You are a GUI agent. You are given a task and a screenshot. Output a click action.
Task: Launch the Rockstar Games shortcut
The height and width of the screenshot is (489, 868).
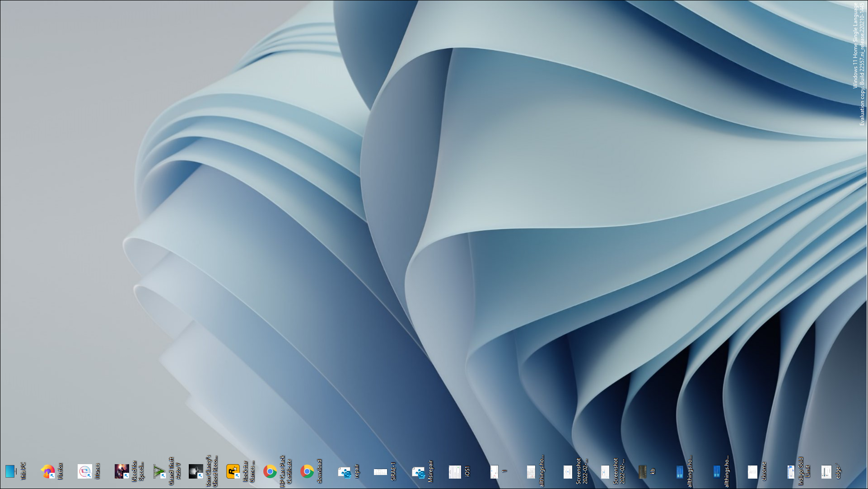(x=233, y=472)
